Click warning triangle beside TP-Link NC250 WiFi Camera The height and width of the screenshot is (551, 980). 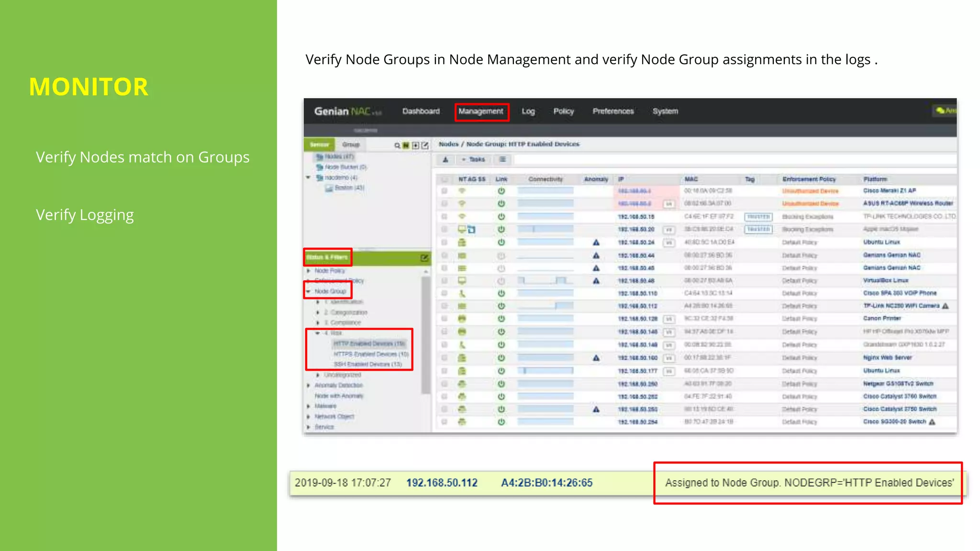[945, 306]
